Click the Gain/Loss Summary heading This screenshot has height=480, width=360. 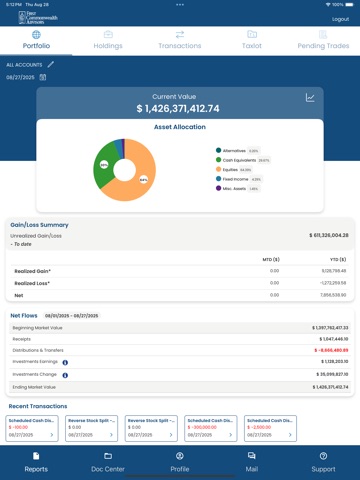pyautogui.click(x=39, y=225)
